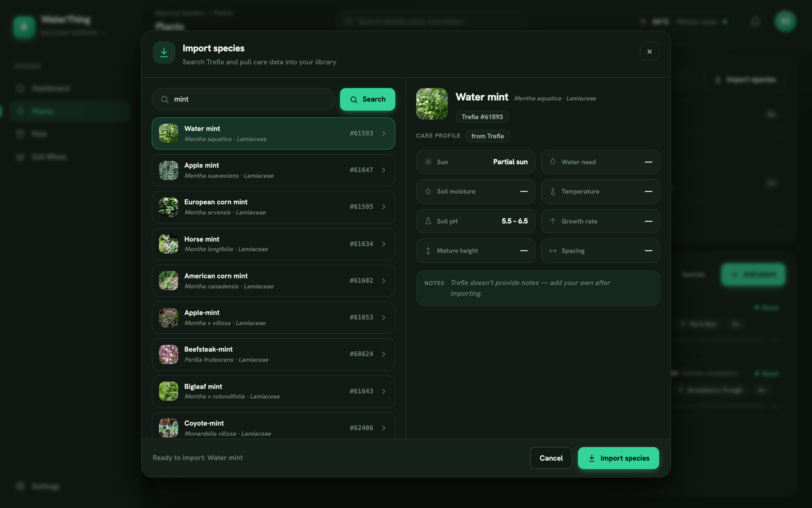Expand the Horse mint row chevron
Image resolution: width=812 pixels, height=508 pixels.
(x=384, y=244)
